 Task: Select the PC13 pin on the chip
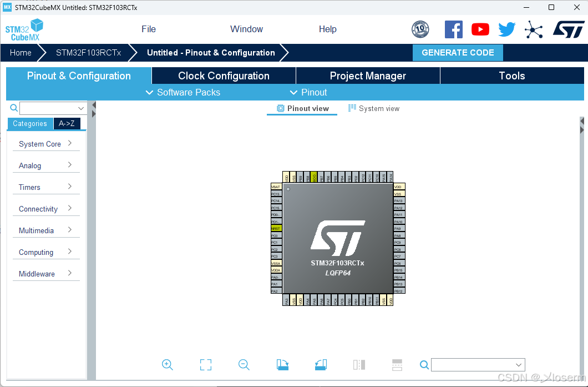[276, 194]
